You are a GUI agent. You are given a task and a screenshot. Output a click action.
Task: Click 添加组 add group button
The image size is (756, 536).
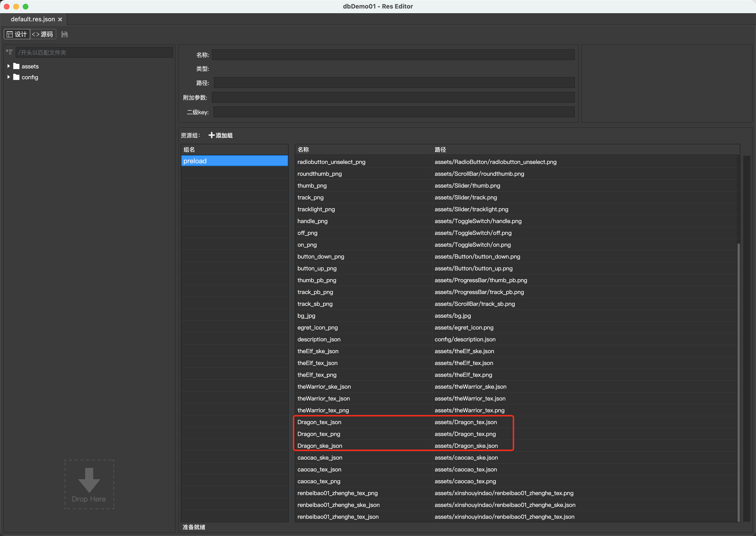[221, 135]
